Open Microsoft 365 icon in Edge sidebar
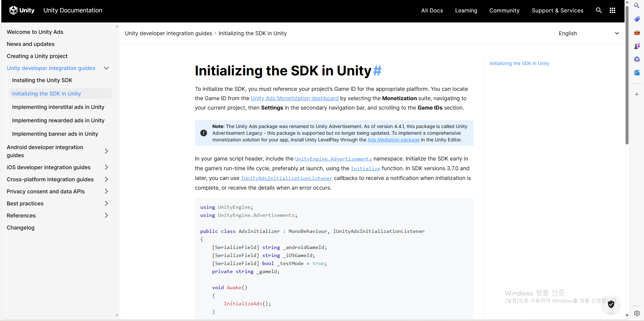The image size is (644, 321). (x=637, y=59)
